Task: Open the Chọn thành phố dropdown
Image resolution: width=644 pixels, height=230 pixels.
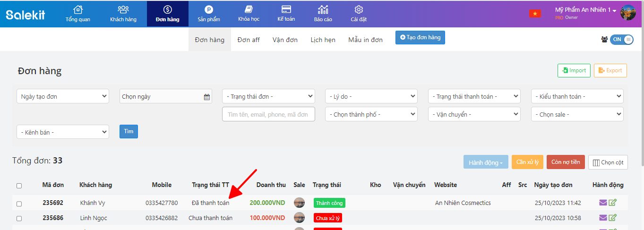Action: point(371,114)
